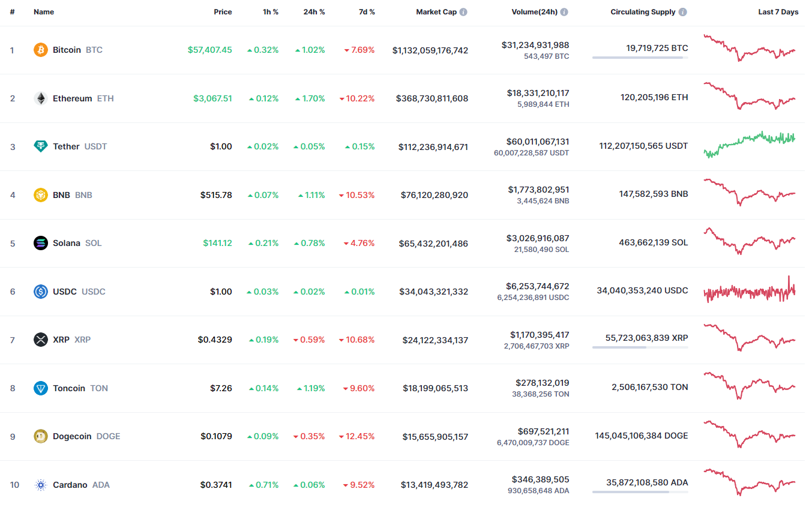This screenshot has height=507, width=812.
Task: Click Bitcoin's 24h volume amount link
Action: pyautogui.click(x=535, y=45)
